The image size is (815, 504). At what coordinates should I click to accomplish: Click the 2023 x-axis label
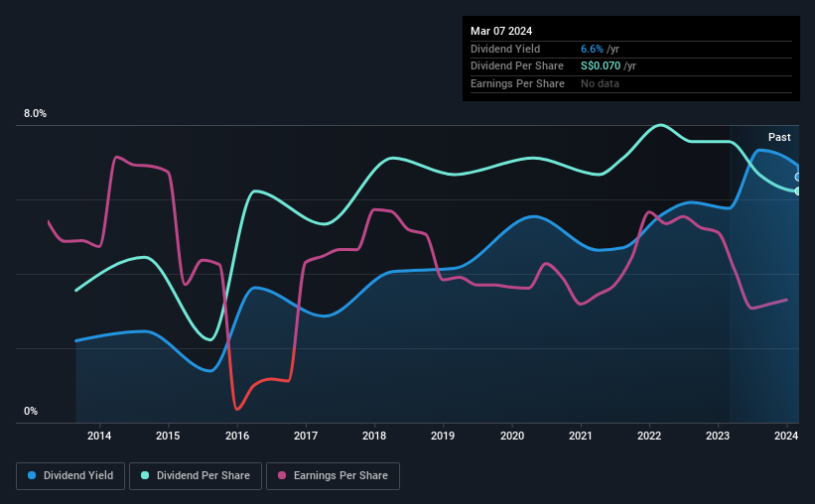[x=718, y=436]
